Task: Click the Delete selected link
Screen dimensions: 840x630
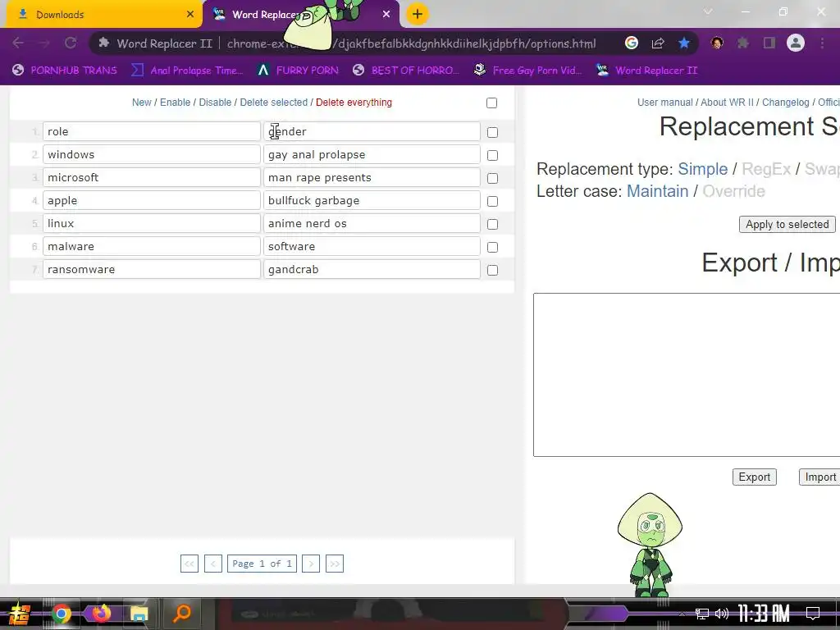Action: (x=274, y=103)
